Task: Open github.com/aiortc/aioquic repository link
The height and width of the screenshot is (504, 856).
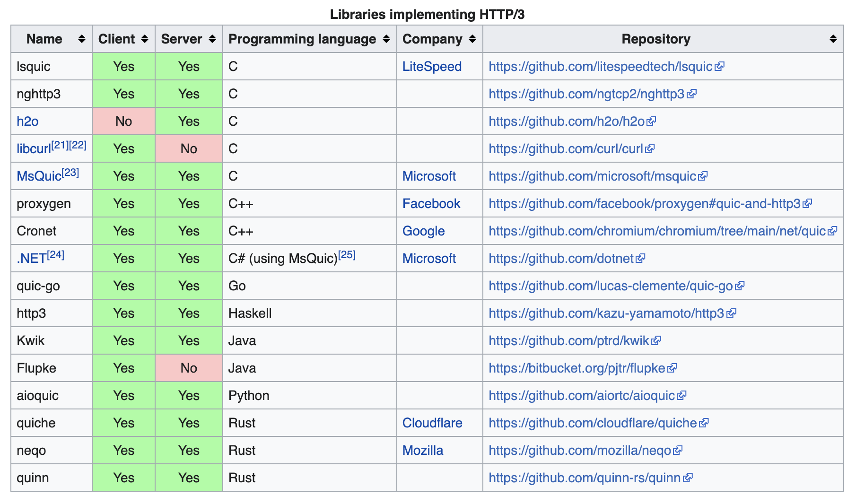Action: click(582, 396)
